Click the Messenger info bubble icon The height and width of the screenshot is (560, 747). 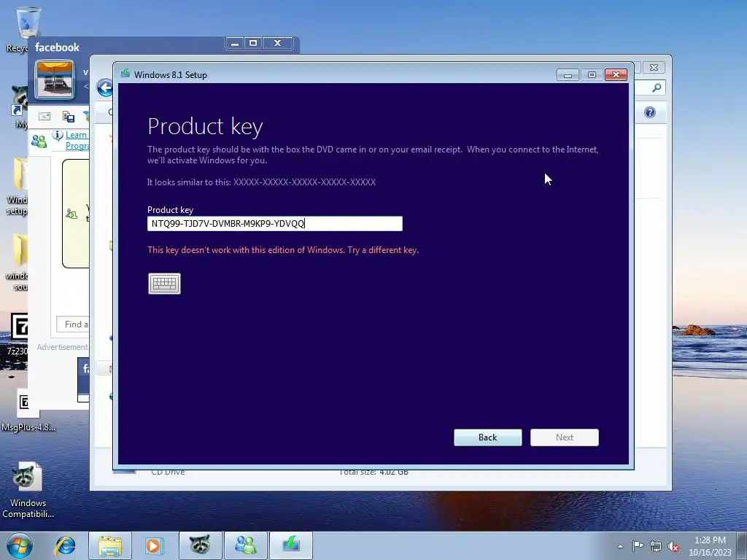click(58, 136)
